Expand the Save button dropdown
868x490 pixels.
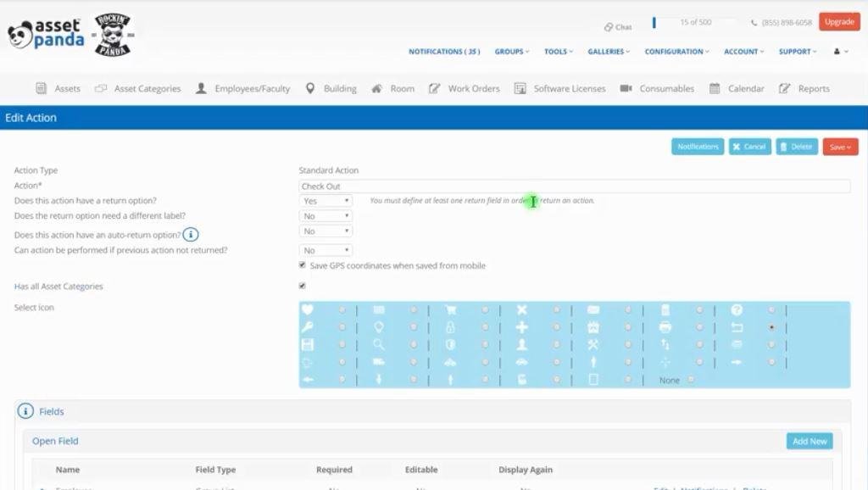[840, 147]
